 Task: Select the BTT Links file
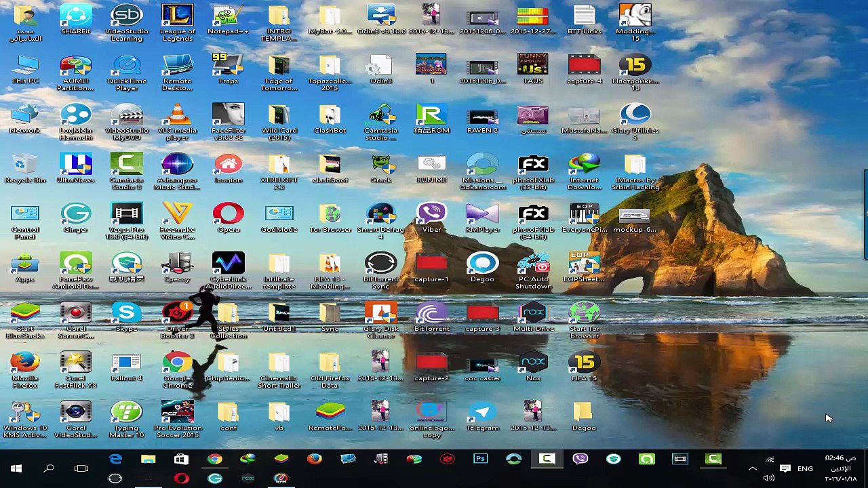click(584, 20)
